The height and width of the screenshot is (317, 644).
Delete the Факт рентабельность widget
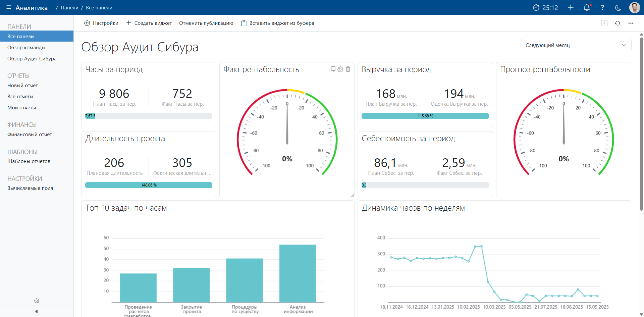tap(348, 69)
